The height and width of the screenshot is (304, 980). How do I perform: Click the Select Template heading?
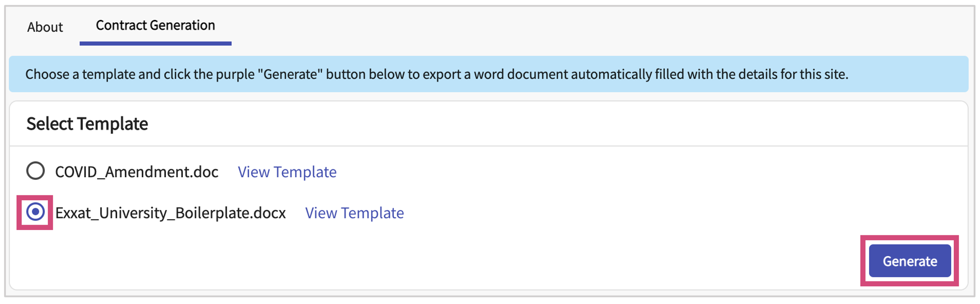coord(87,124)
